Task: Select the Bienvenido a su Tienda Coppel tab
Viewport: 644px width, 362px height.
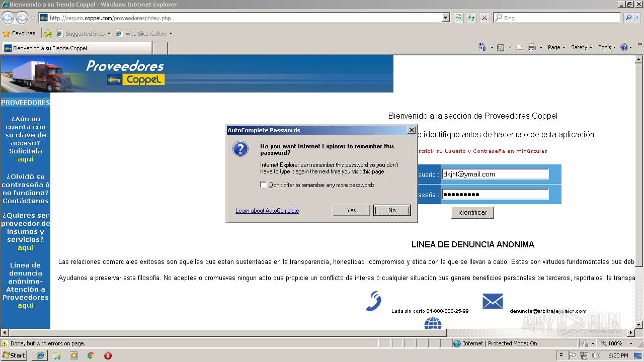Action: (x=76, y=48)
